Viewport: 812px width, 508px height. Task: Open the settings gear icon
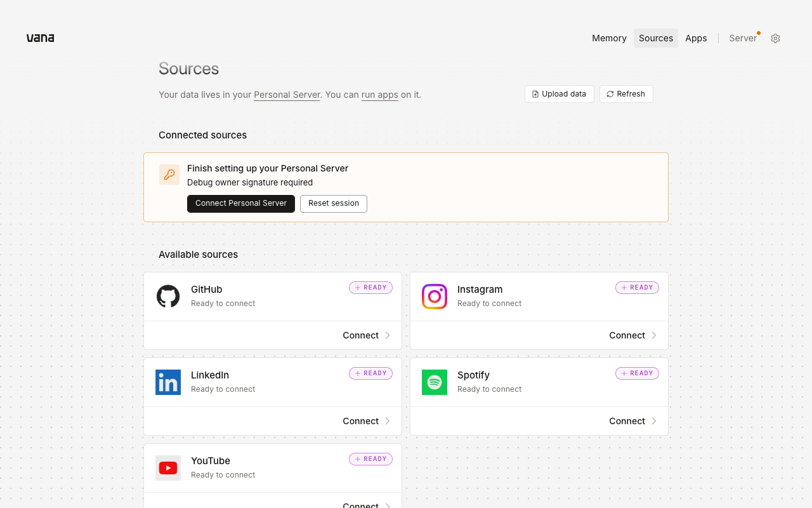[775, 38]
